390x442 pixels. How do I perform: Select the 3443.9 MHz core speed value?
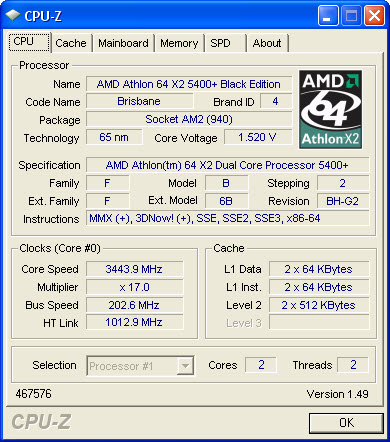[134, 269]
